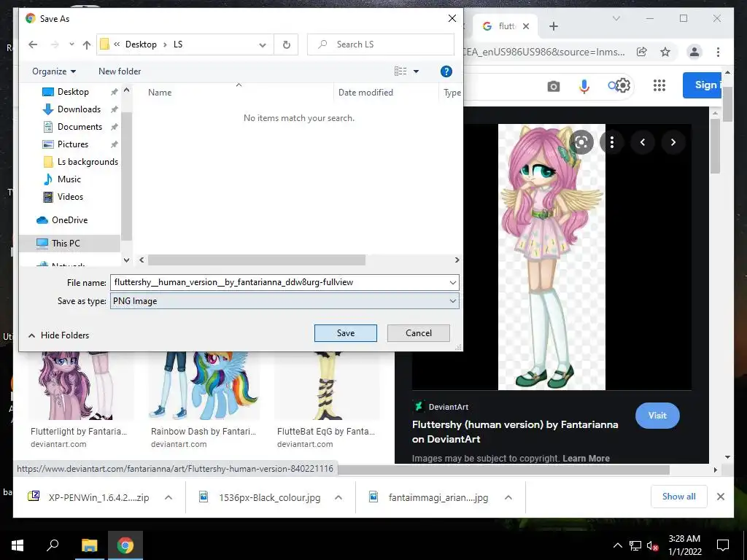
Task: Go back in Save As dialog
Action: pos(33,44)
